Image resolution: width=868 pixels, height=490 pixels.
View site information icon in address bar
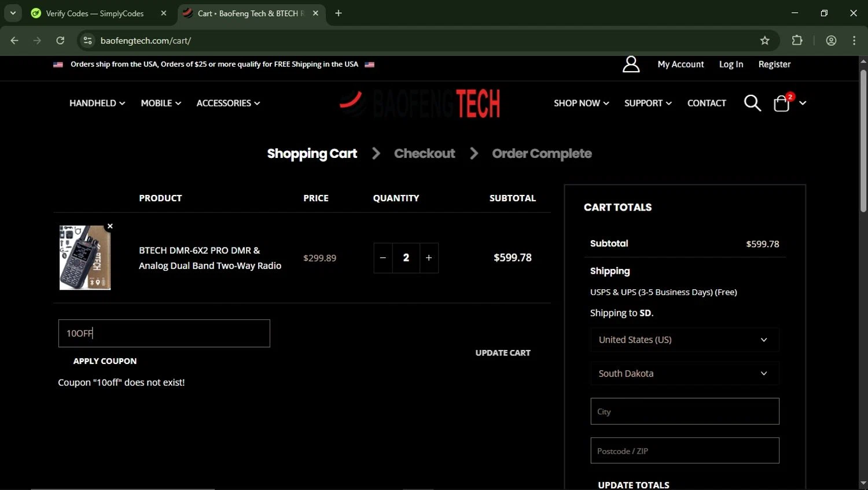(x=88, y=40)
